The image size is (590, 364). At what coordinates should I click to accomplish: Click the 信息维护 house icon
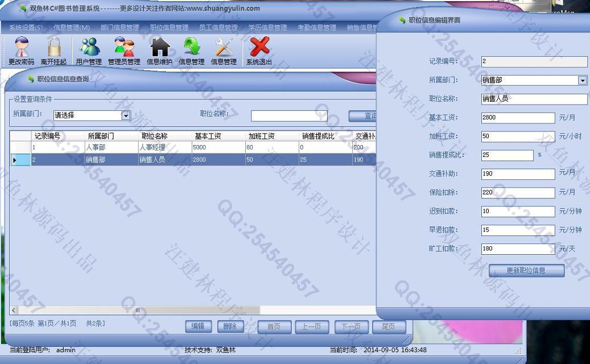pyautogui.click(x=159, y=51)
